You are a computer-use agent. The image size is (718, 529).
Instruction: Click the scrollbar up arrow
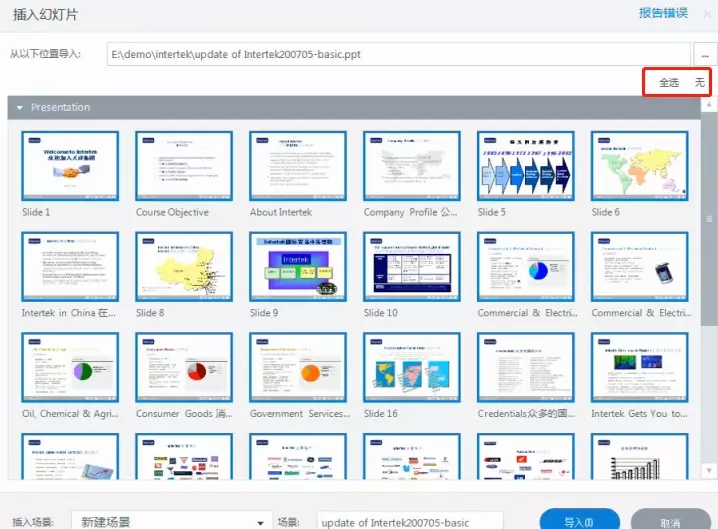point(709,105)
